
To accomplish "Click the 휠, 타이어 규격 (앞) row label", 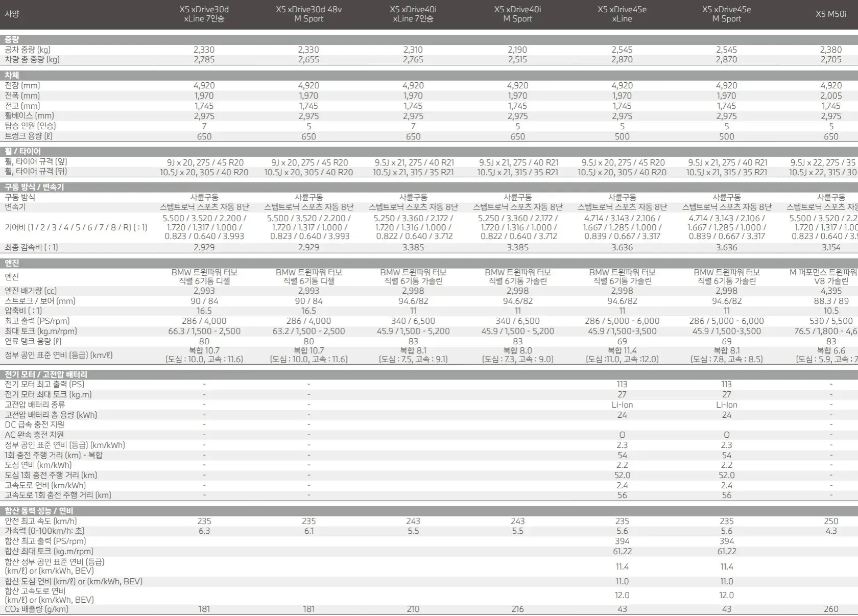I will [36, 161].
